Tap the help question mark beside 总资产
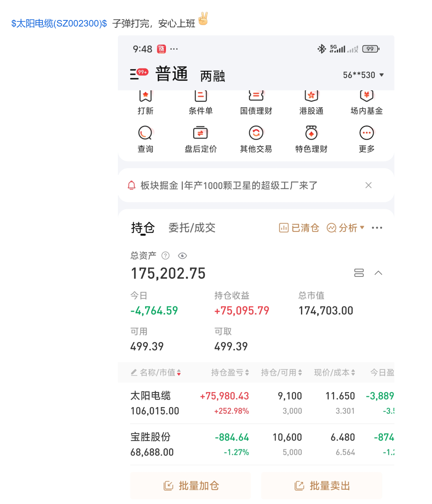Viewport: 432px width, 504px height. point(166,256)
